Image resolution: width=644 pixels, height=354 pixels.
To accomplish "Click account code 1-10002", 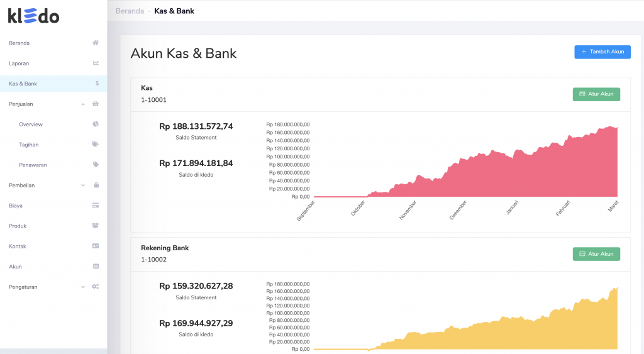I will 153,260.
